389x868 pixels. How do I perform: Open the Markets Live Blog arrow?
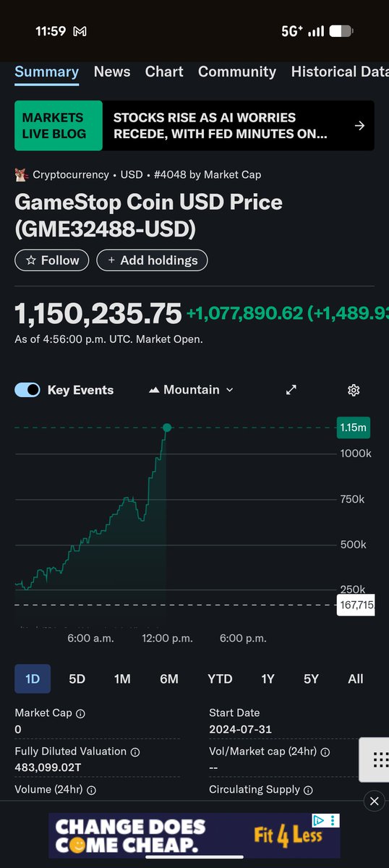(359, 126)
